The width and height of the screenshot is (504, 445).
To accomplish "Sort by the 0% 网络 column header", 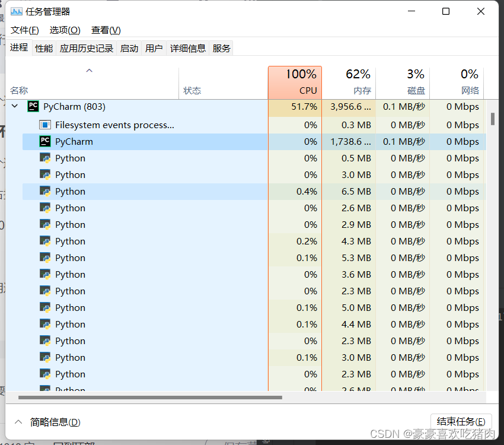I will pos(457,82).
